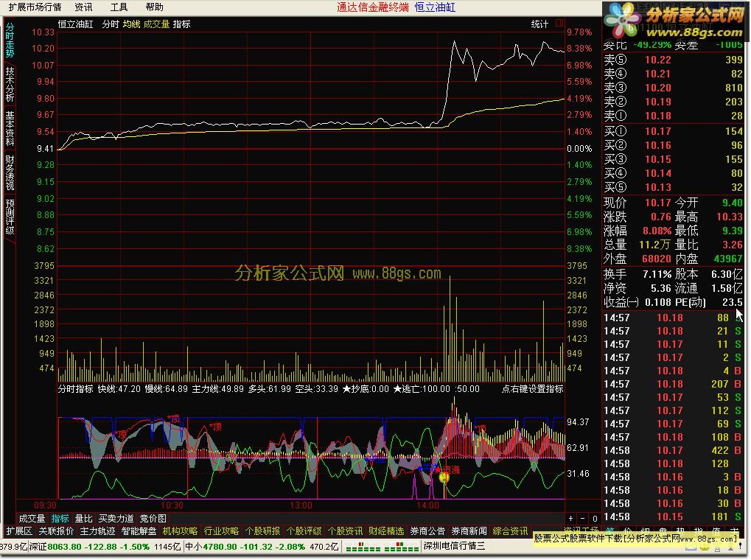Open the 个股研报 tab
Image resolution: width=751 pixels, height=560 pixels.
coord(262,531)
